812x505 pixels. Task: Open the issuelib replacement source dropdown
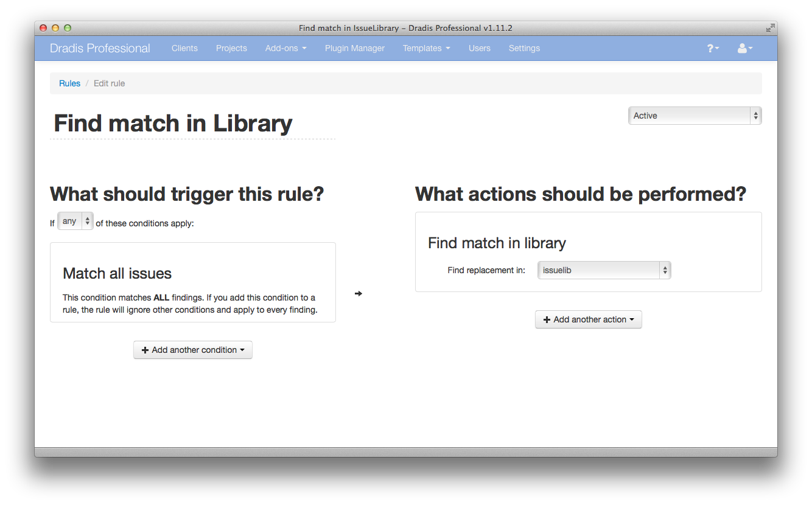pyautogui.click(x=603, y=270)
